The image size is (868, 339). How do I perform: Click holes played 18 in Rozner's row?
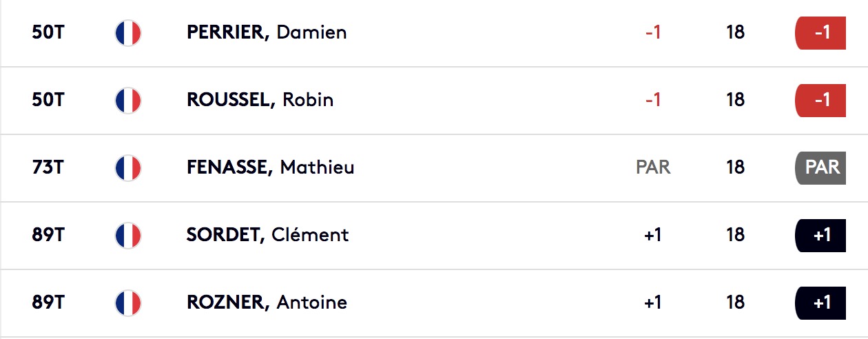point(735,302)
